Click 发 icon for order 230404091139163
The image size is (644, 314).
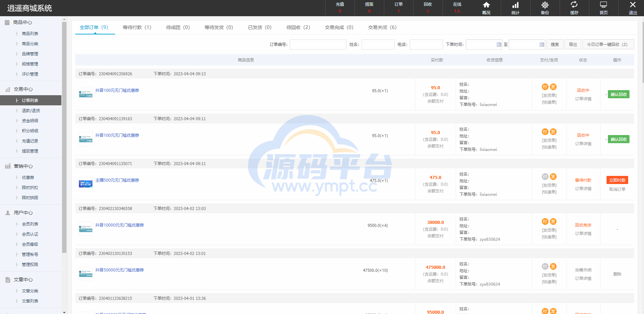tap(553, 132)
